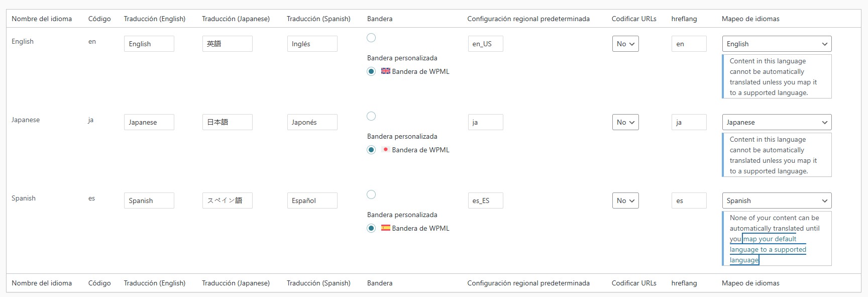Open Japanese language mapping dropdown
This screenshot has width=868, height=297.
pos(777,122)
